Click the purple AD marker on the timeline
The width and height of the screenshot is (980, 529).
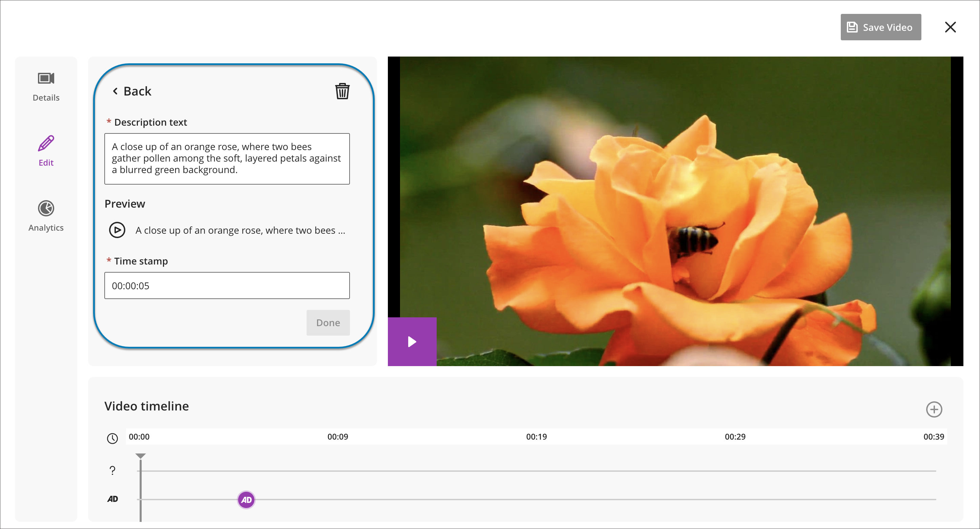click(x=246, y=500)
